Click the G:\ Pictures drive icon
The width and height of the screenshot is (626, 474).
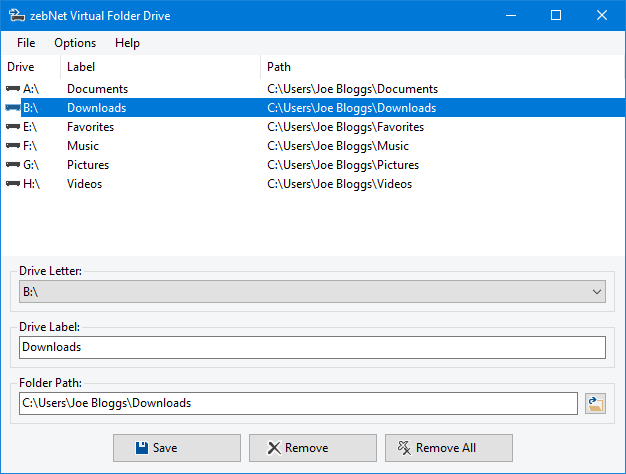[x=13, y=165]
